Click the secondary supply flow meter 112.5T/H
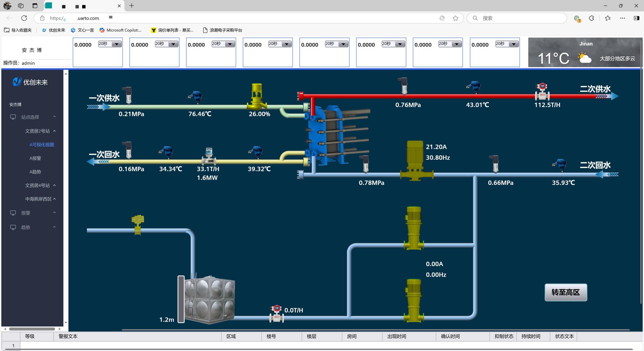Image resolution: width=644 pixels, height=351 pixels. tap(542, 92)
